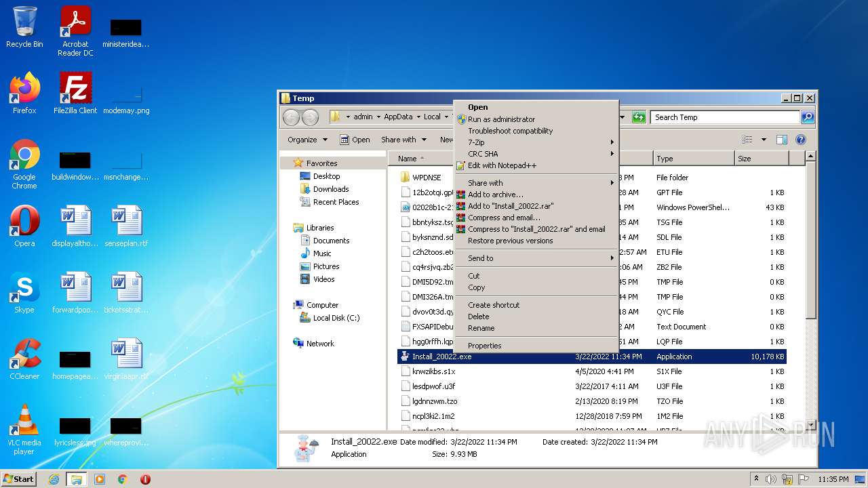Screen dimensions: 868x488
Task: Click search magnifier icon
Action: point(807,117)
